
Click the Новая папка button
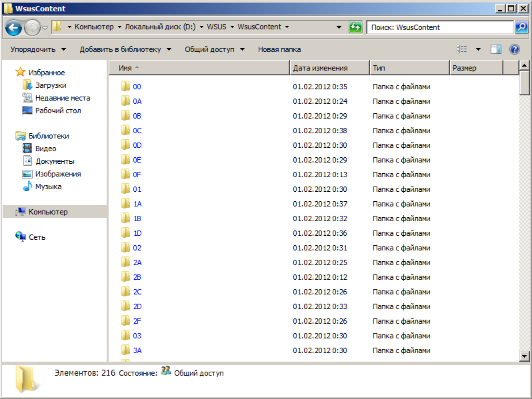[279, 49]
